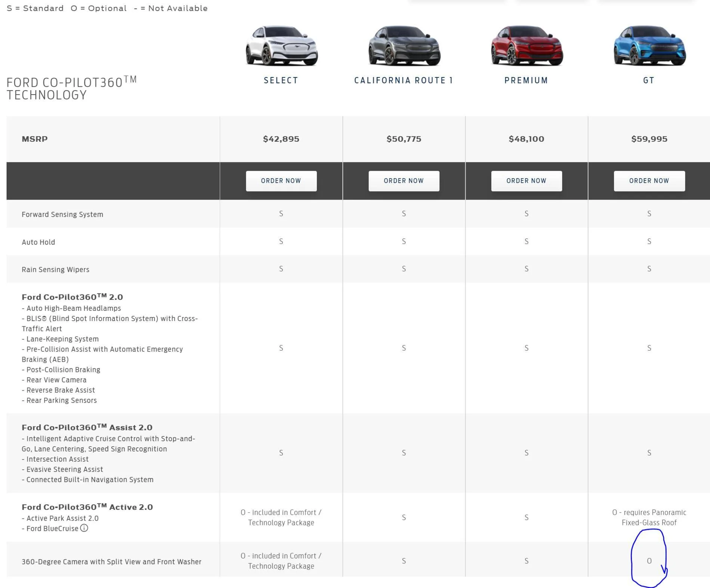Click Select's 360-Degree Camera package note

coord(281,561)
